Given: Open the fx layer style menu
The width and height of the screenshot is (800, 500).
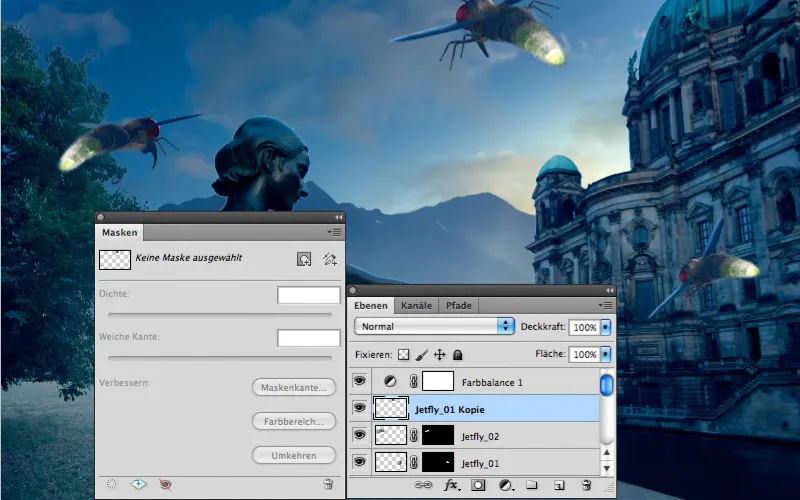Looking at the screenshot, I should 451,485.
